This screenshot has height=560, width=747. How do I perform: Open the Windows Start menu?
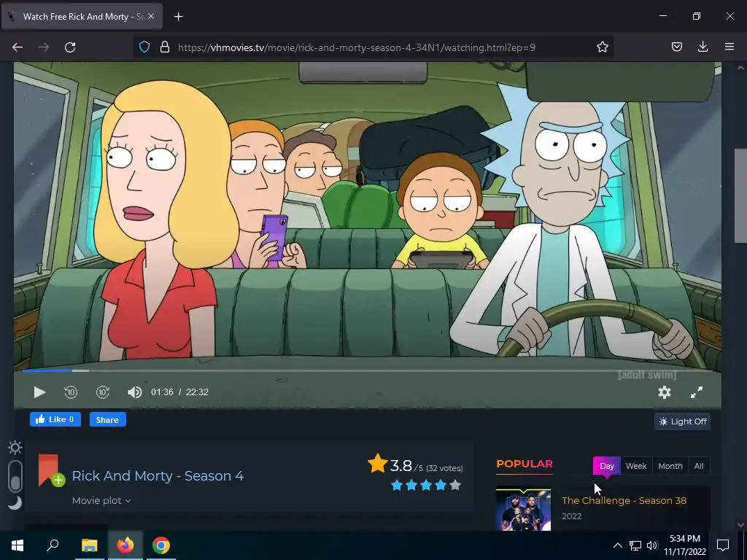click(x=18, y=545)
